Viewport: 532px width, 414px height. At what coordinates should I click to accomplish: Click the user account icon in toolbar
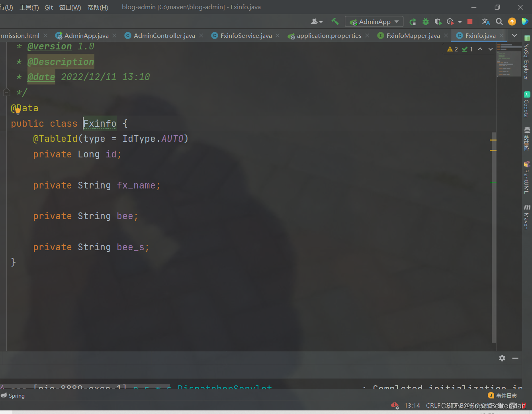tap(317, 22)
